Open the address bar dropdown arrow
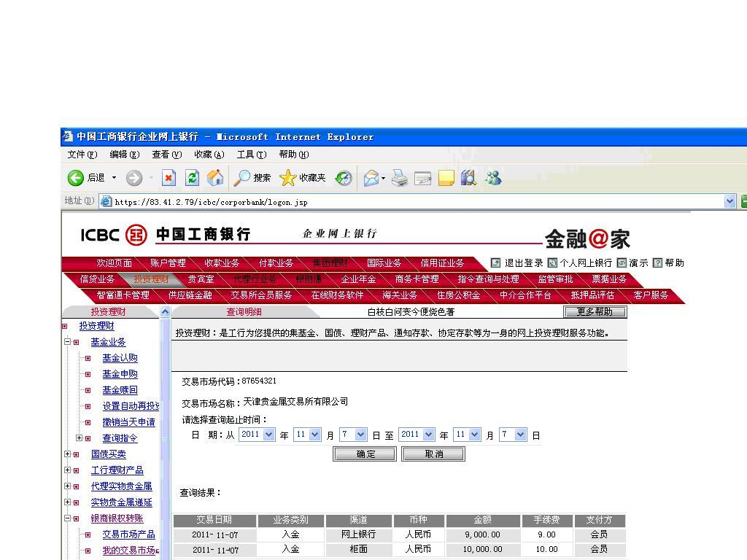747x560 pixels. pos(729,202)
